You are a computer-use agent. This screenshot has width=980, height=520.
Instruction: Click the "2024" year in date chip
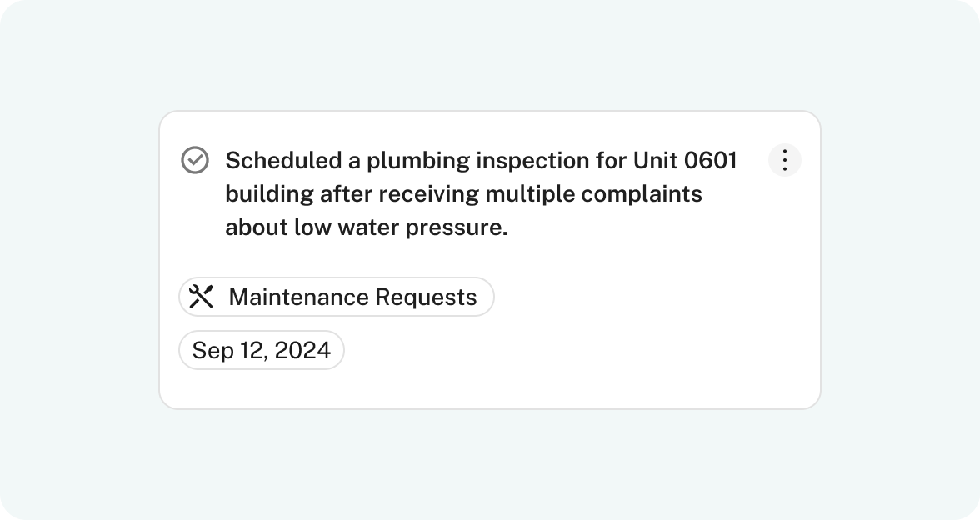302,350
